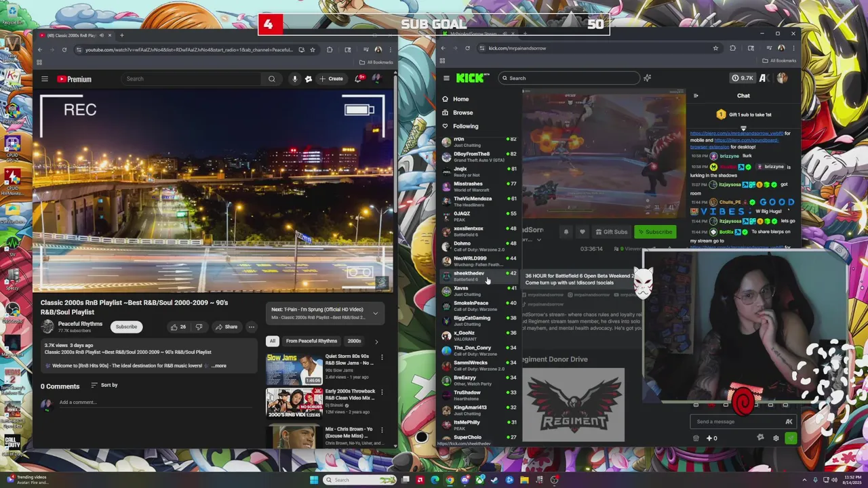This screenshot has width=868, height=488.
Task: Select the 2000s filter chip
Action: click(x=355, y=341)
